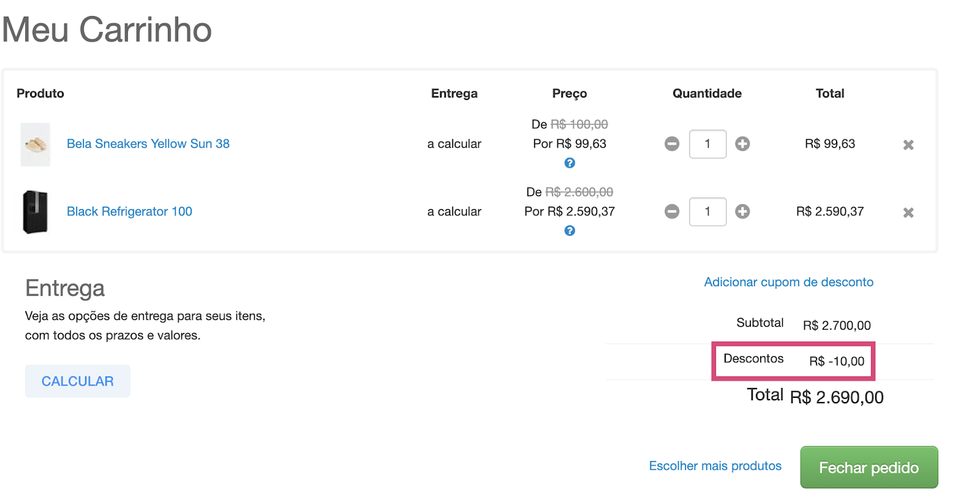Image resolution: width=980 pixels, height=502 pixels.
Task: Open price help icon for Bela Sneakers
Action: point(570,163)
